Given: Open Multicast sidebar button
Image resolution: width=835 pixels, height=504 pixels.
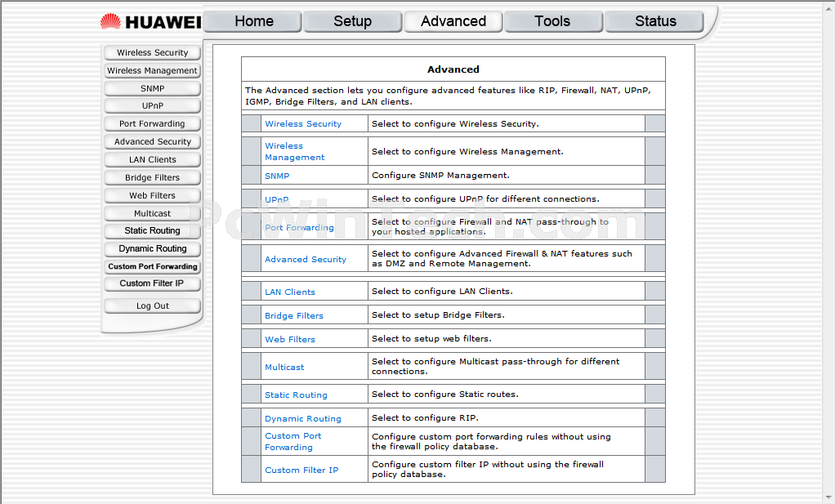Looking at the screenshot, I should [x=152, y=213].
